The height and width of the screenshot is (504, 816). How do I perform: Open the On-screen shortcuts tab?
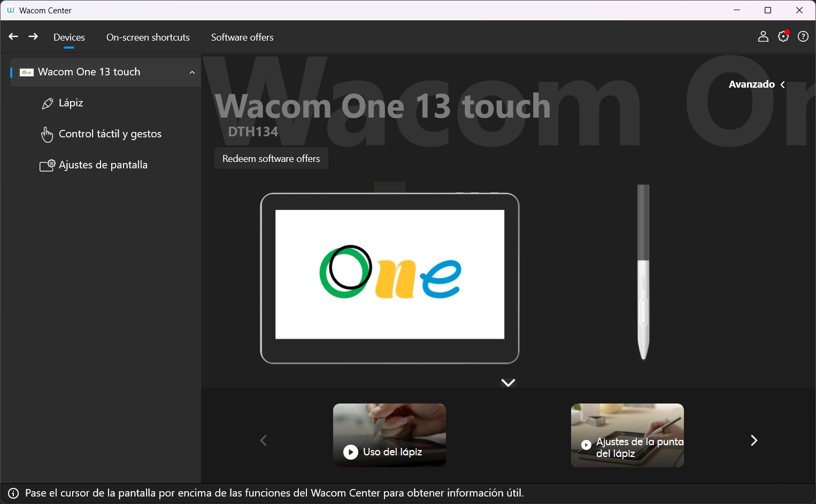click(x=148, y=37)
